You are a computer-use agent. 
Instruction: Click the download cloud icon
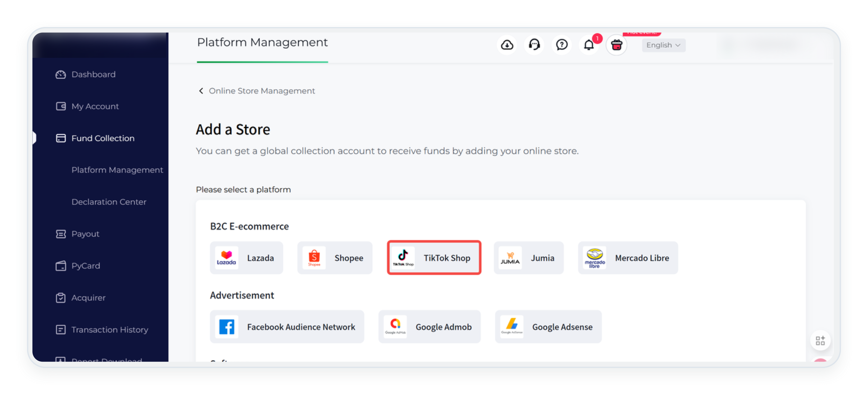coord(507,45)
